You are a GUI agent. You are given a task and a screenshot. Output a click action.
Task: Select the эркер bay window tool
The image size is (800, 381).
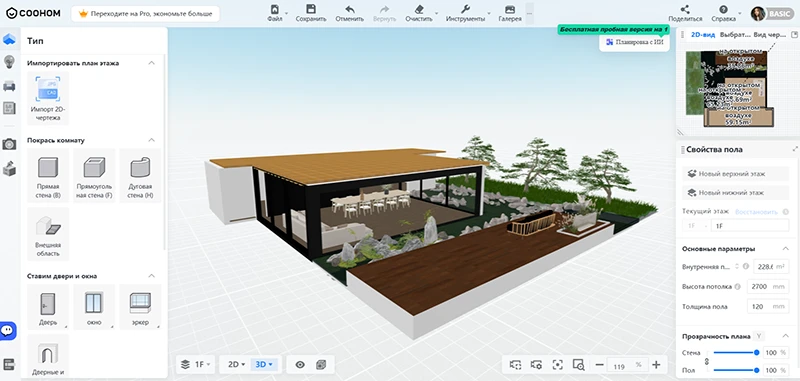(140, 307)
